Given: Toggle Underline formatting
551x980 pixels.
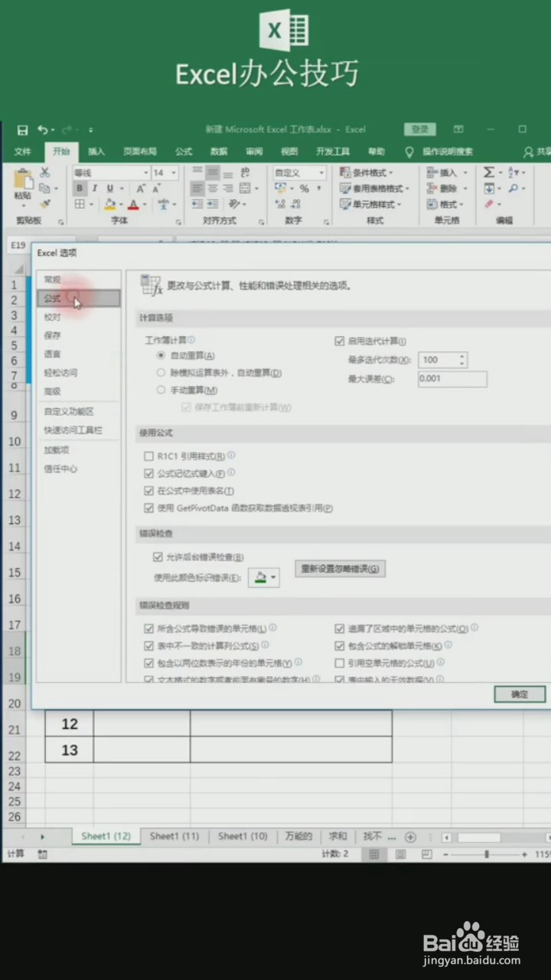Looking at the screenshot, I should 110,188.
